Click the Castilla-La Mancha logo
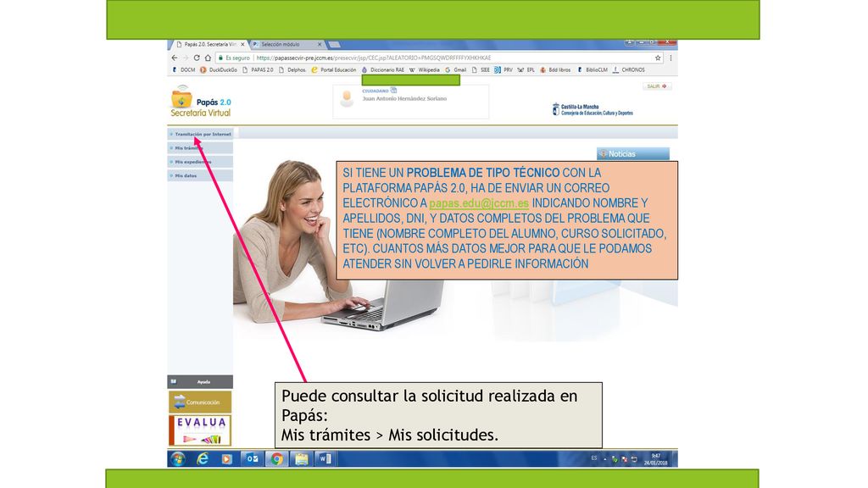 593,109
